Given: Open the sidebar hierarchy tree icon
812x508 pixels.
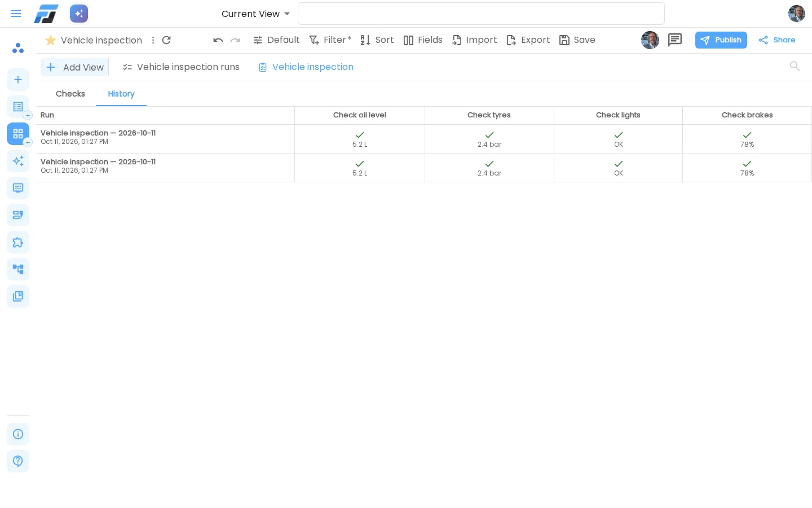Looking at the screenshot, I should [18, 269].
